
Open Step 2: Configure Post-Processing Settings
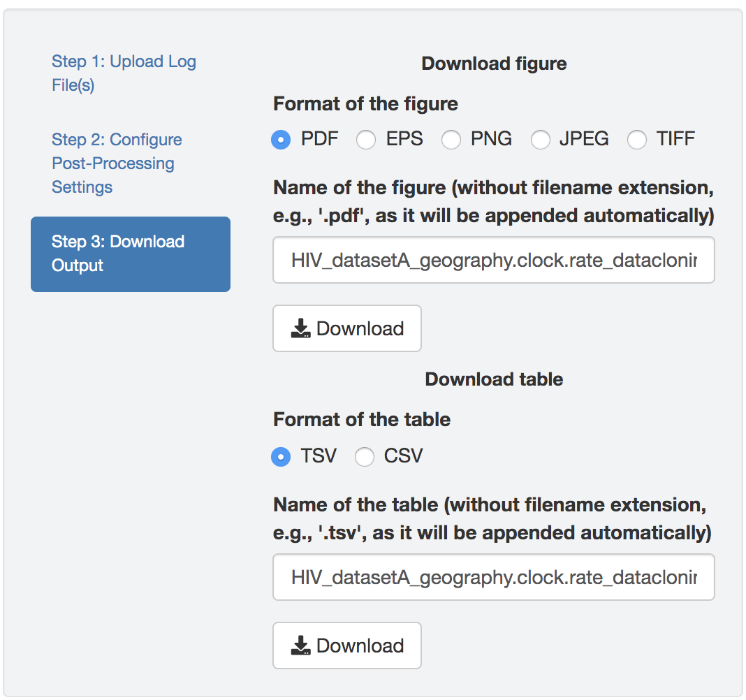pos(117,163)
